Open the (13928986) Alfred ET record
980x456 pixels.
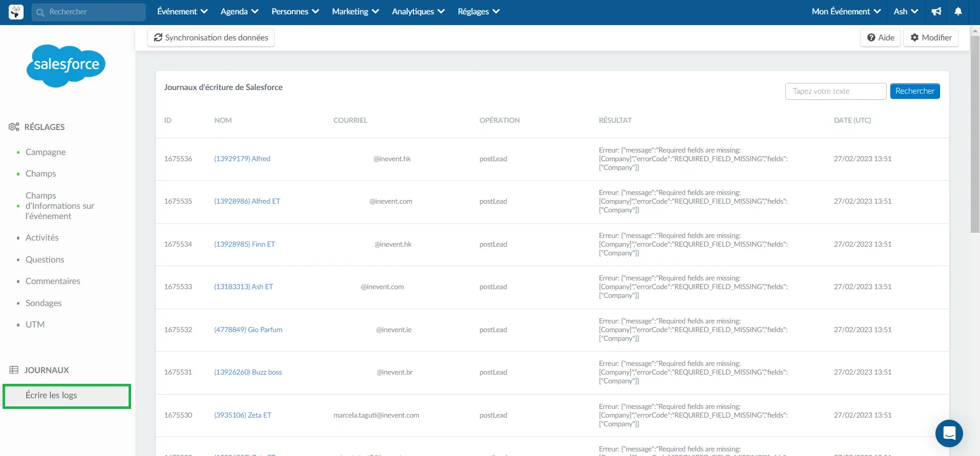click(247, 201)
